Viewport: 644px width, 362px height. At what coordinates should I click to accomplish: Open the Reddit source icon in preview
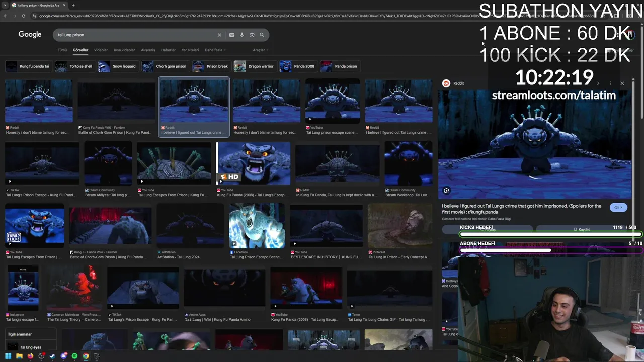point(446,83)
